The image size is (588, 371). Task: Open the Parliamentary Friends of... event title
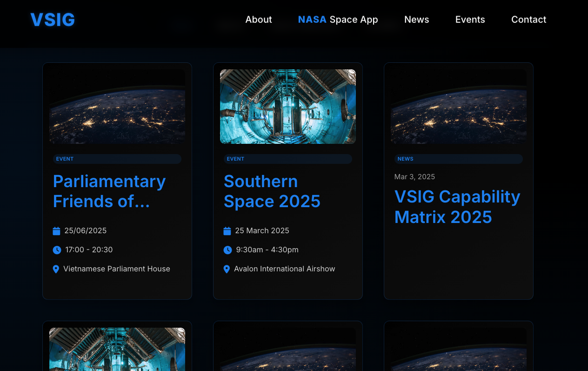coord(109,191)
